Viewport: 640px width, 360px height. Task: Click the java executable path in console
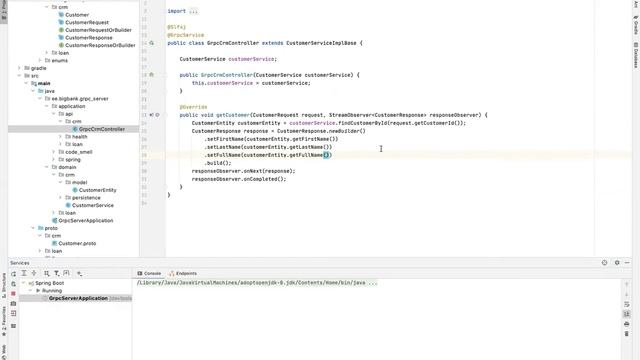[x=251, y=282]
